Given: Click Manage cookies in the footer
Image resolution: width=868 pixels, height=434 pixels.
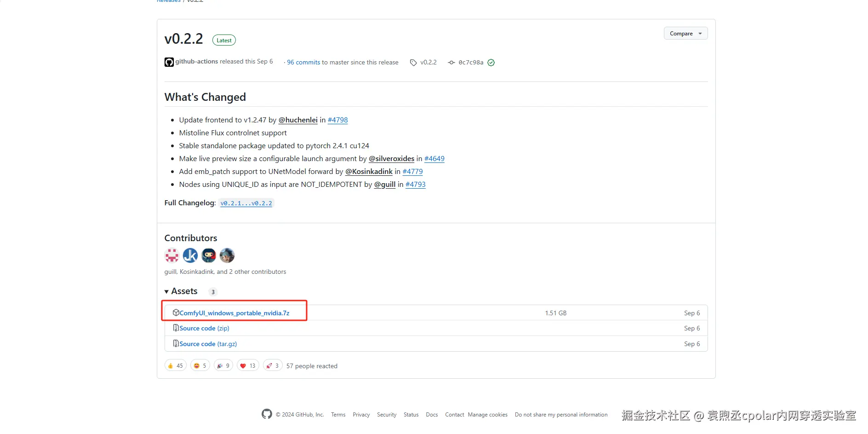Looking at the screenshot, I should point(488,415).
